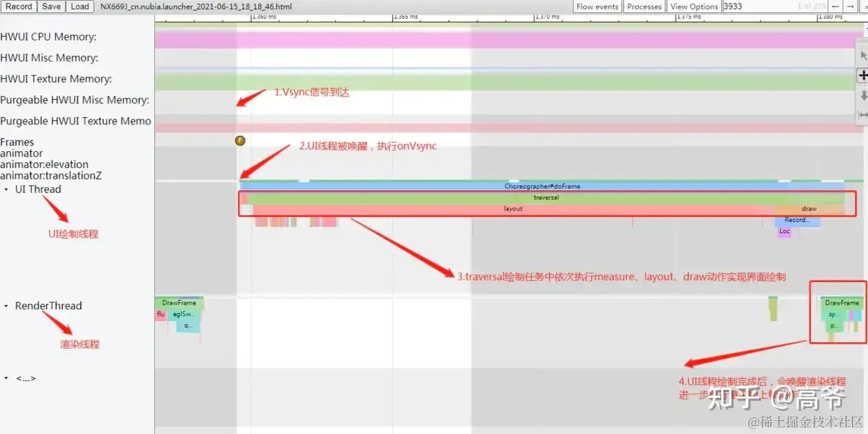Select the p... slice in RenderThread
This screenshot has width=868, height=434.
coord(833,325)
